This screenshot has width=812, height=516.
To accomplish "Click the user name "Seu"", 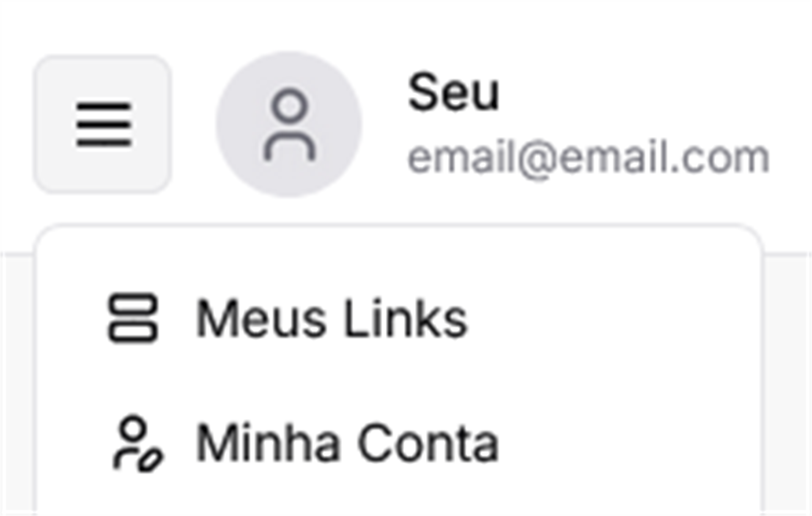I will tap(453, 92).
